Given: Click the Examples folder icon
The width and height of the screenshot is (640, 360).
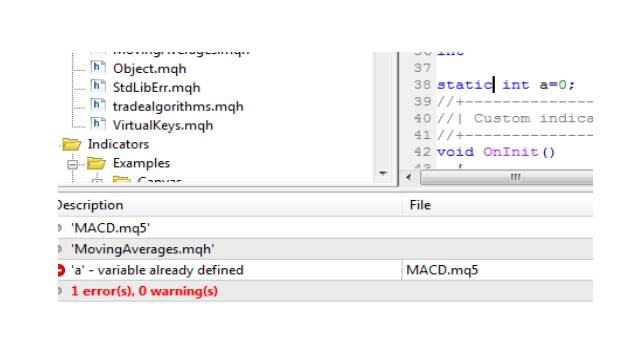Looking at the screenshot, I should (x=97, y=163).
